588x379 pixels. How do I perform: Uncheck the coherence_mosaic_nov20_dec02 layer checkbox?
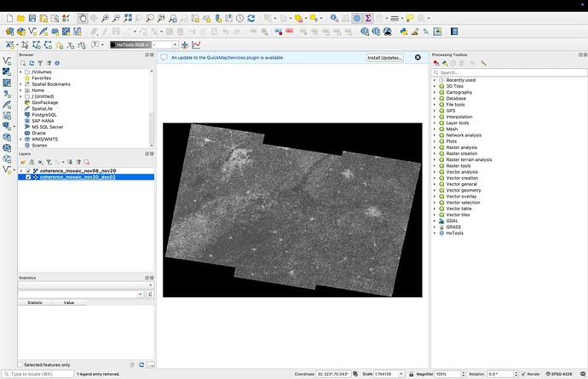pos(28,177)
